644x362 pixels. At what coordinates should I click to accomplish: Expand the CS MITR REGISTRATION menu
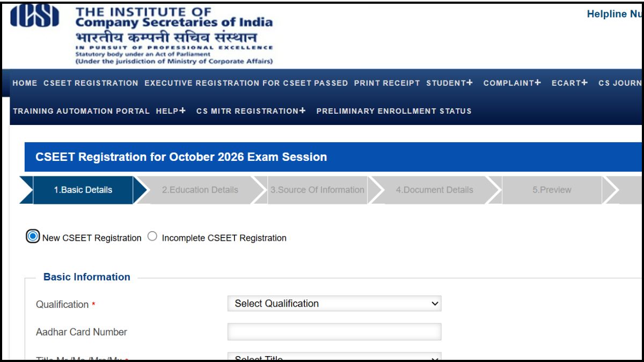click(x=251, y=111)
